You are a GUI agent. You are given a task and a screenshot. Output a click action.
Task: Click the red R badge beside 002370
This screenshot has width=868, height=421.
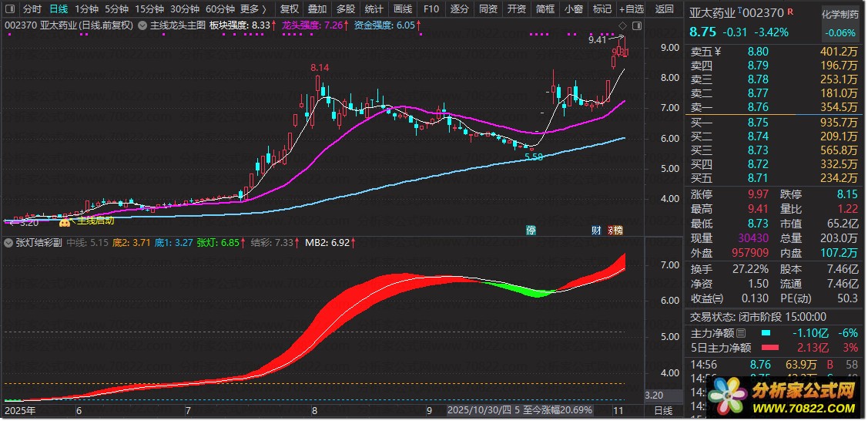click(x=790, y=12)
